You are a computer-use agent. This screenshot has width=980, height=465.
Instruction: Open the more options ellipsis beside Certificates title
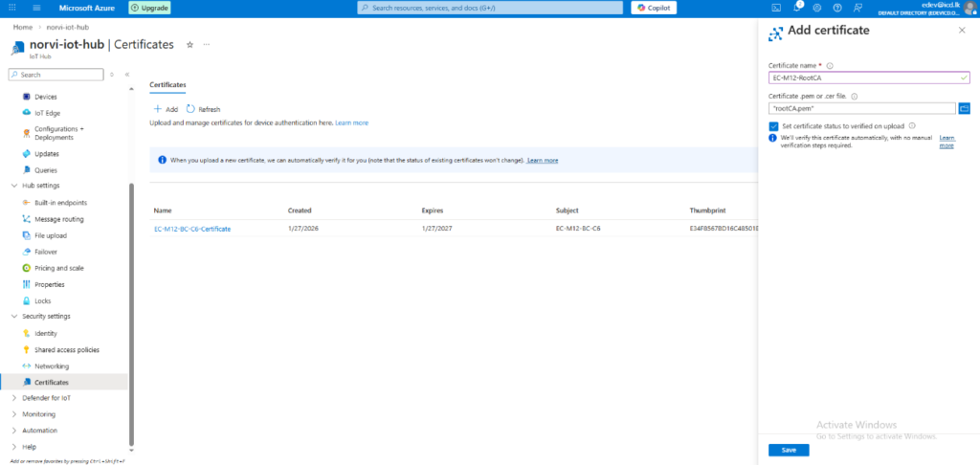[x=207, y=45]
